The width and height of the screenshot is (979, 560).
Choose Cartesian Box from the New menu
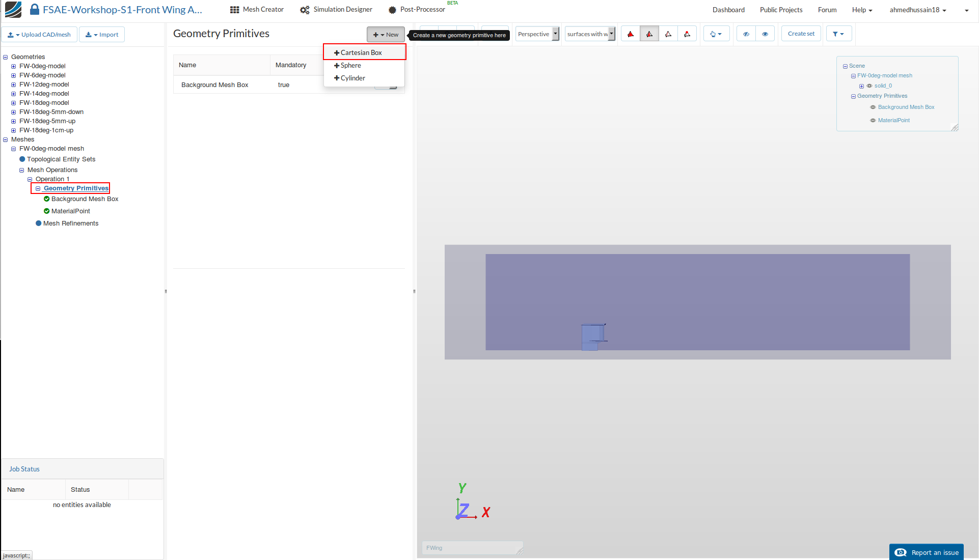point(361,52)
